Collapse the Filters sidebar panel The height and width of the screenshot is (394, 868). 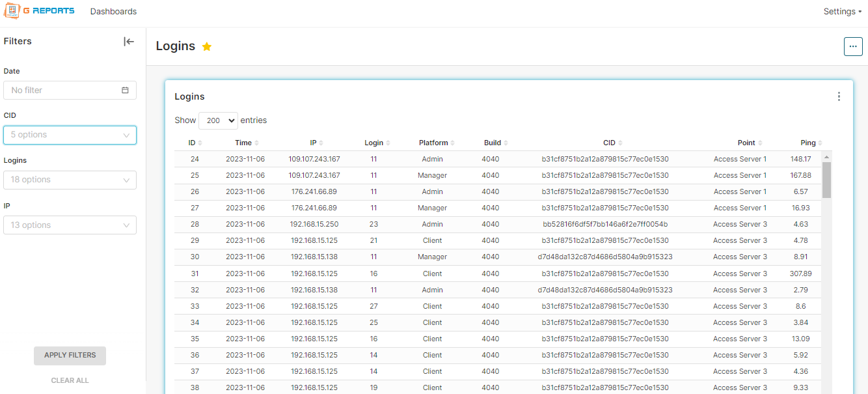tap(129, 42)
